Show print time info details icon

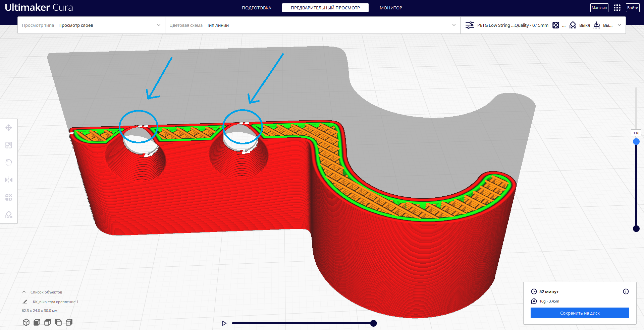[626, 291]
